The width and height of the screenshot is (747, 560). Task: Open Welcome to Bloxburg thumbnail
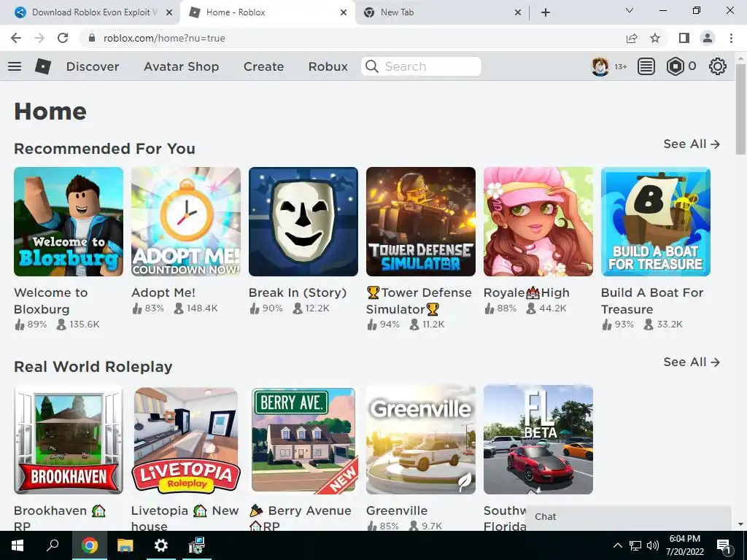[69, 222]
